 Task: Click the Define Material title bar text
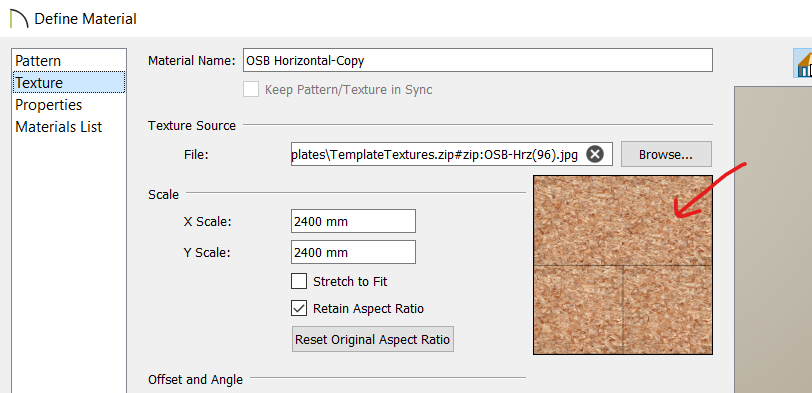point(85,19)
